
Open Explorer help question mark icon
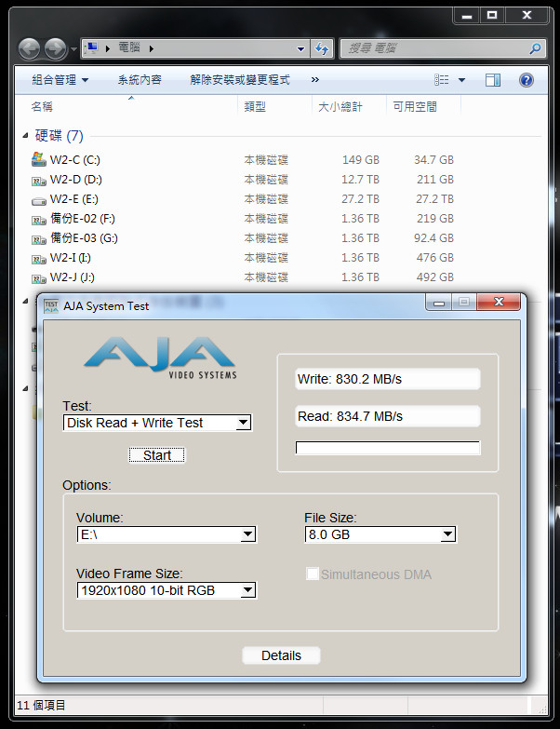[527, 80]
